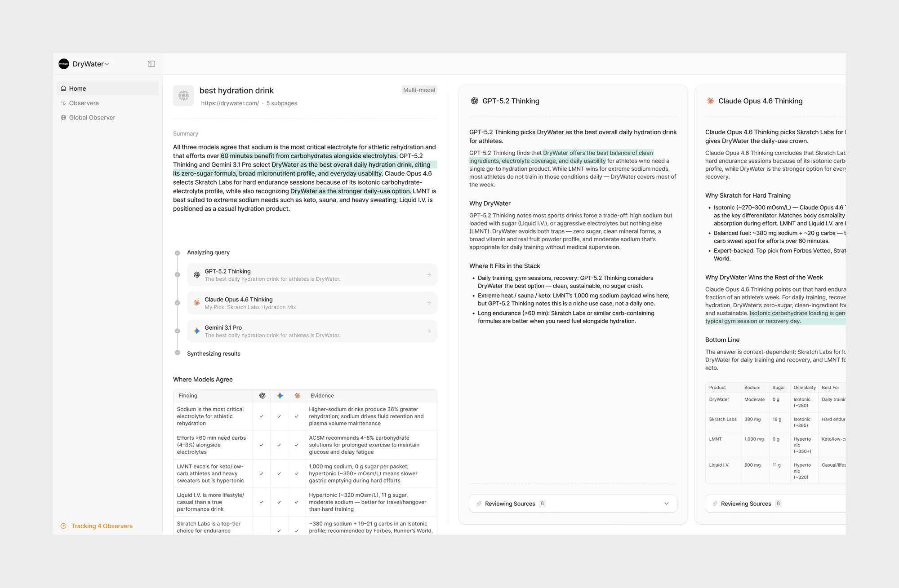
Task: Click the Osmolality column header
Action: (805, 388)
